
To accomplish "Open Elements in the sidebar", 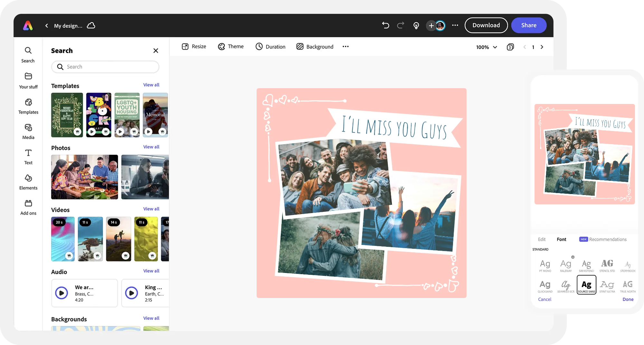I will click(x=28, y=182).
